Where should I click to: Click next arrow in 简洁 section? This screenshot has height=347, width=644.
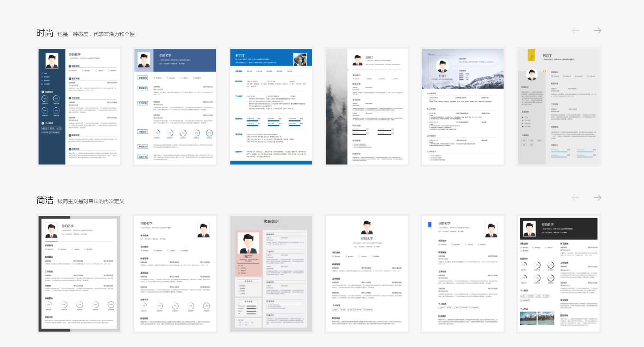(597, 197)
